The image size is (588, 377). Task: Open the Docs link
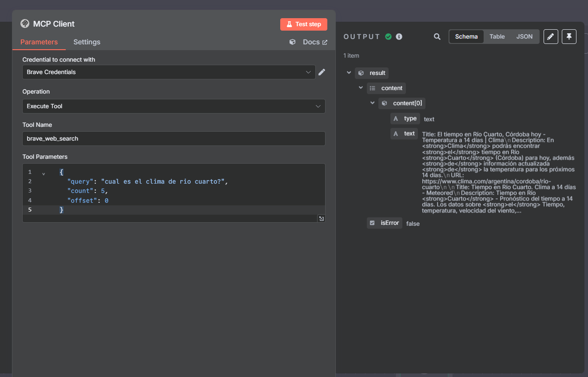pyautogui.click(x=315, y=42)
